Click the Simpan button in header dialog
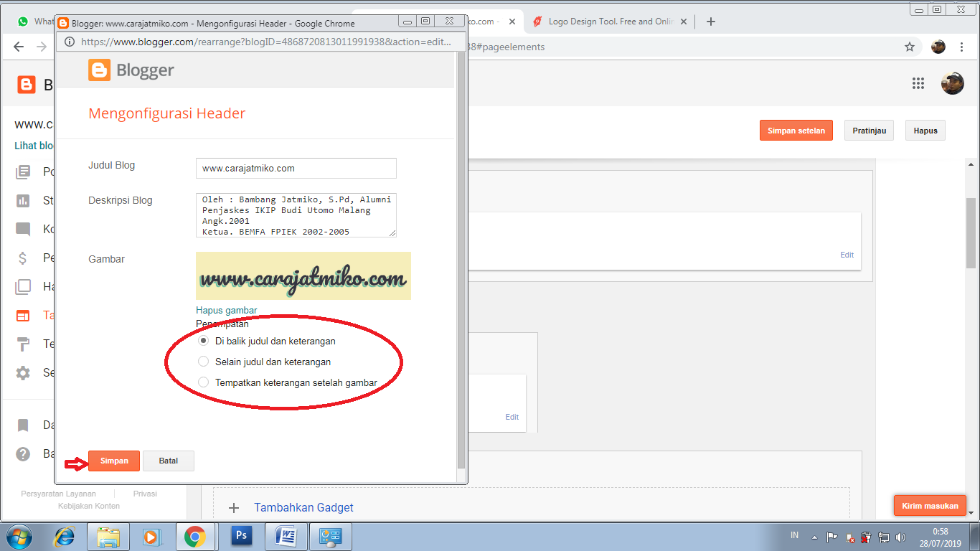The height and width of the screenshot is (551, 980). point(114,461)
